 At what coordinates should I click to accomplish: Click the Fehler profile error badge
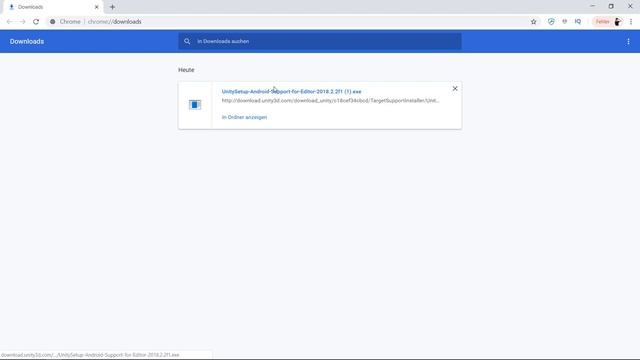coord(602,22)
